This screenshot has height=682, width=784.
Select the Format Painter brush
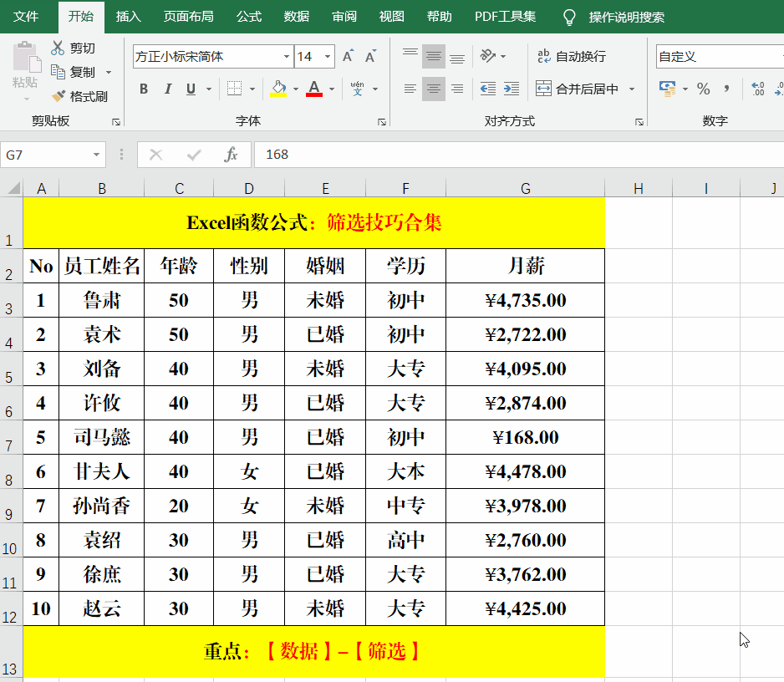click(59, 96)
